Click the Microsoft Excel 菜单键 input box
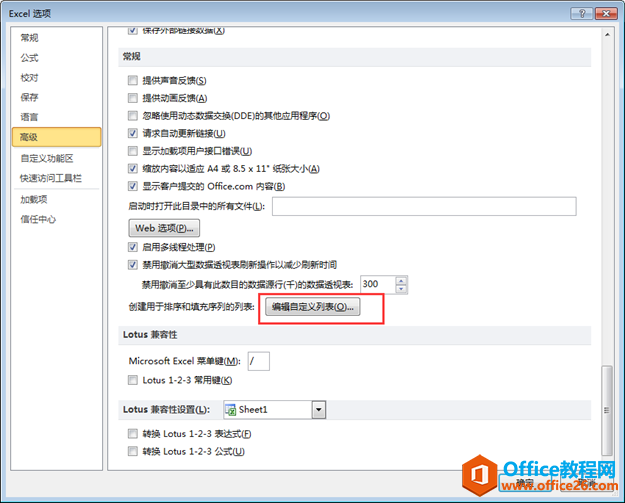Image resolution: width=625 pixels, height=503 pixels. coord(259,361)
